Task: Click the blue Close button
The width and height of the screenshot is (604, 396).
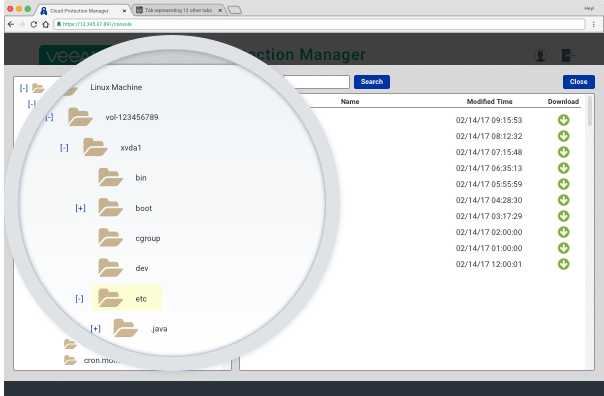Action: point(579,82)
